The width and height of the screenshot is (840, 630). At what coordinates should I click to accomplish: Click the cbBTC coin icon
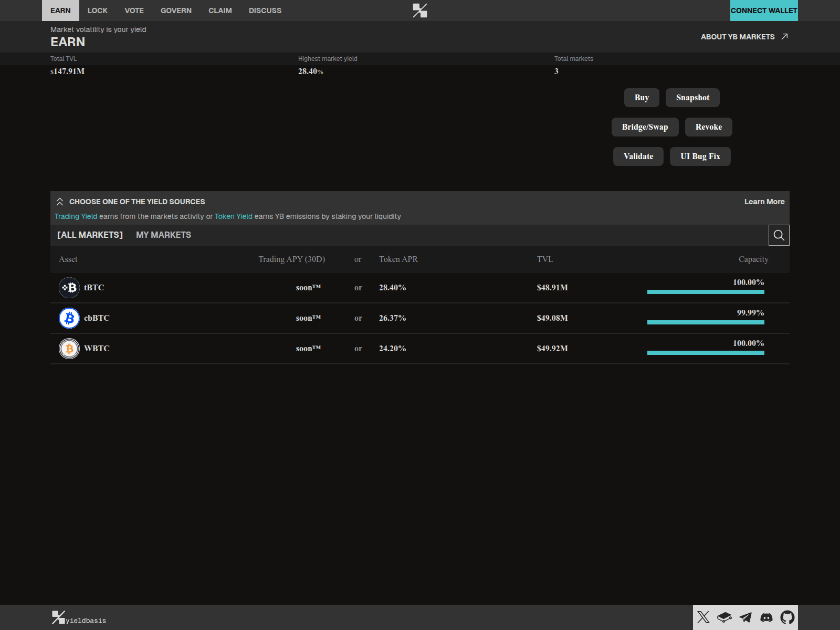click(69, 318)
